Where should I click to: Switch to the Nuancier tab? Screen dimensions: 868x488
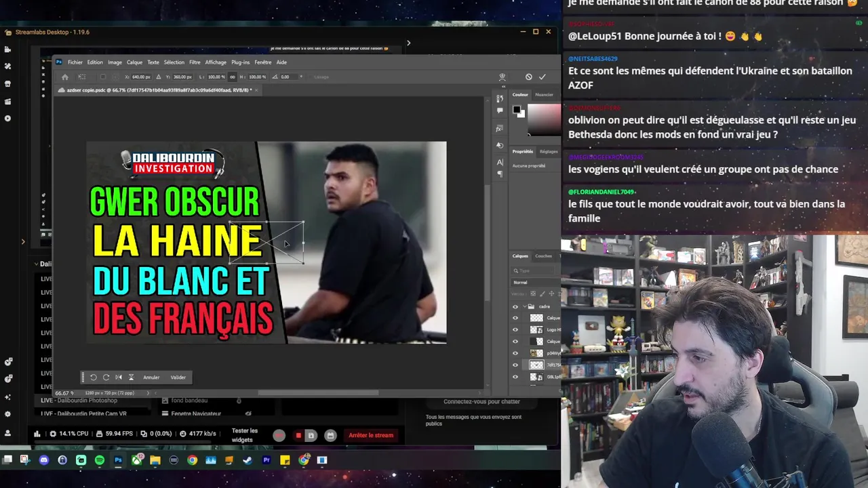544,95
